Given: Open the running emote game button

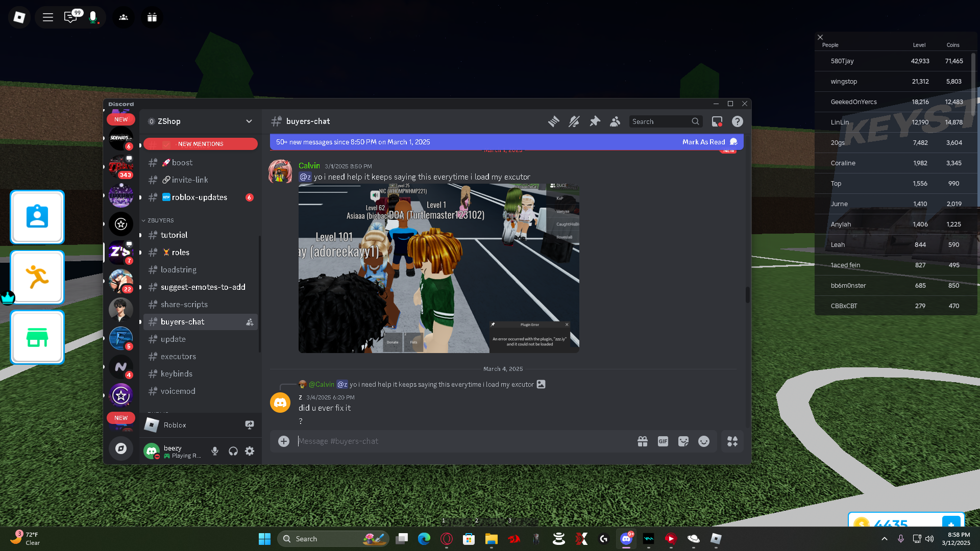Looking at the screenshot, I should click(x=37, y=277).
